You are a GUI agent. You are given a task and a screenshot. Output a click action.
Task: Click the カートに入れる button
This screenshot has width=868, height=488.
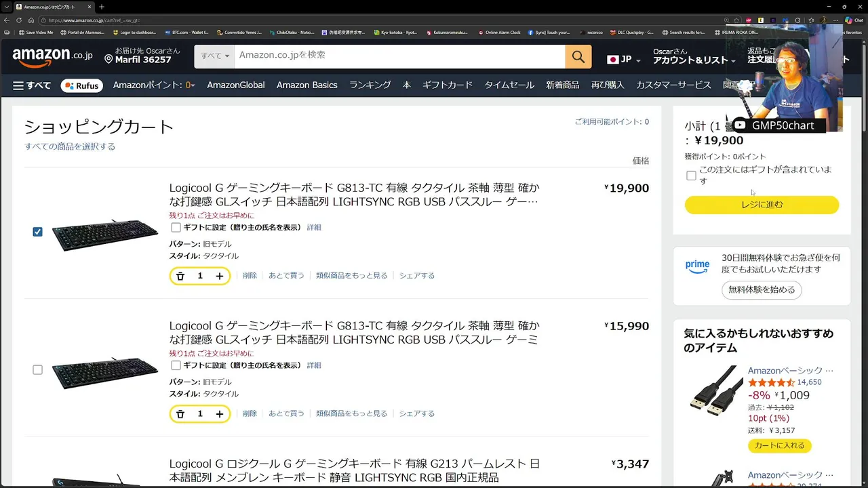(780, 446)
